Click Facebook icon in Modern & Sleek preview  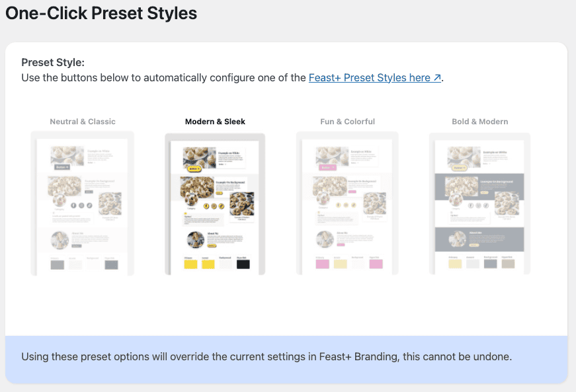(206, 206)
